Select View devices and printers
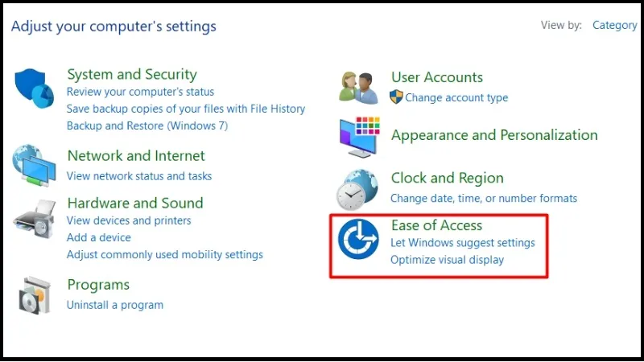The image size is (644, 362). pos(129,220)
